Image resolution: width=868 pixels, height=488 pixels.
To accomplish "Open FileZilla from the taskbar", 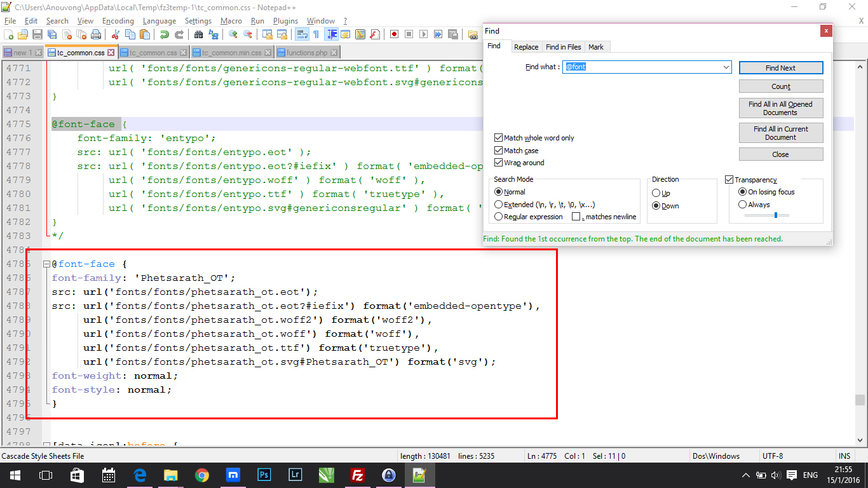I will click(x=358, y=475).
